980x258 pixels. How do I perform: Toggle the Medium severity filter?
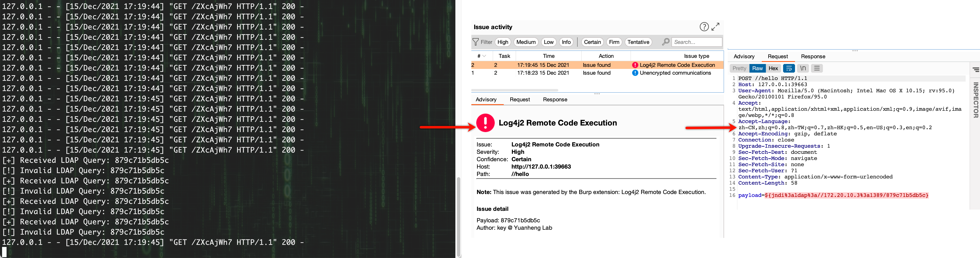tap(526, 42)
